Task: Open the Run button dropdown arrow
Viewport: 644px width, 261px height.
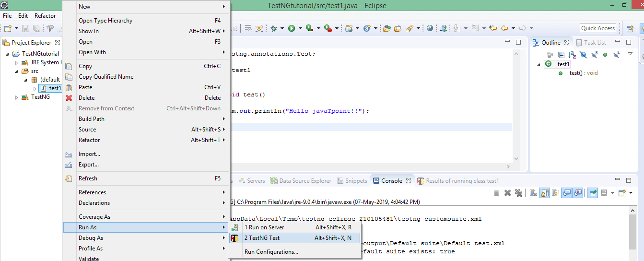Action: click(300, 28)
